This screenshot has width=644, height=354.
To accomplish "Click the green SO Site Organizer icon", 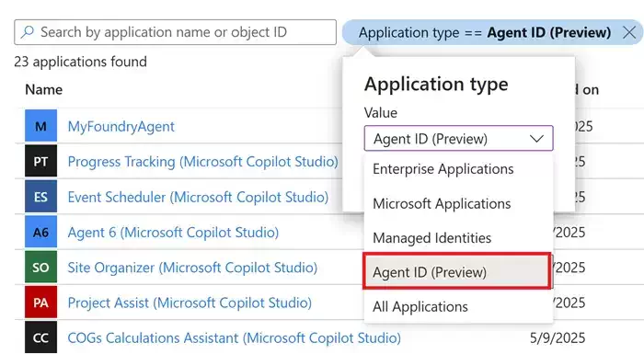I will pos(40,267).
